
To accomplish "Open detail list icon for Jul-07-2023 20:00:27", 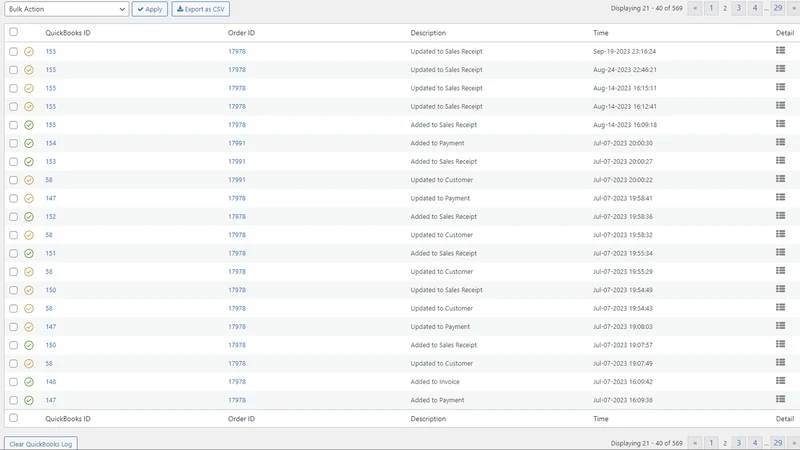I will tap(780, 160).
